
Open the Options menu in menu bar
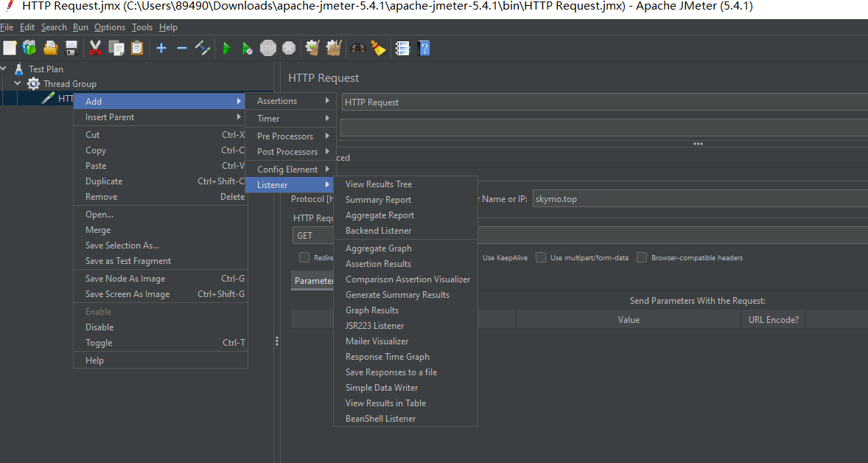point(110,27)
